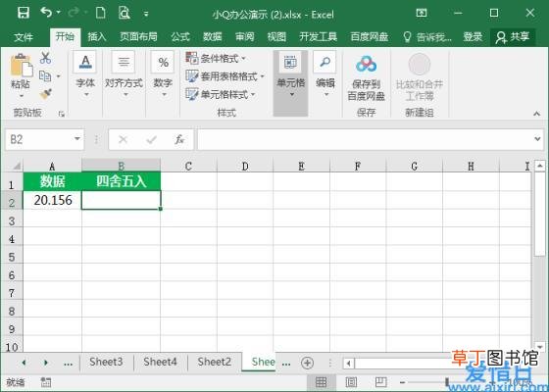Click the macro record status bar icon
The height and width of the screenshot is (392, 549).
click(x=46, y=382)
